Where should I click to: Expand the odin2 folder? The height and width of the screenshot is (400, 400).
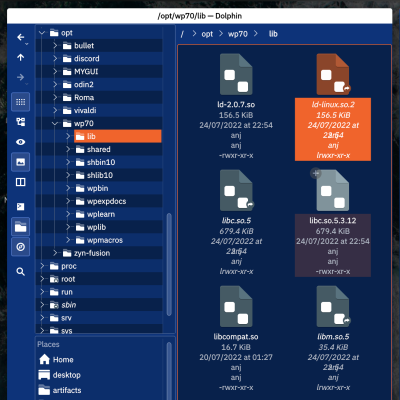(x=55, y=85)
